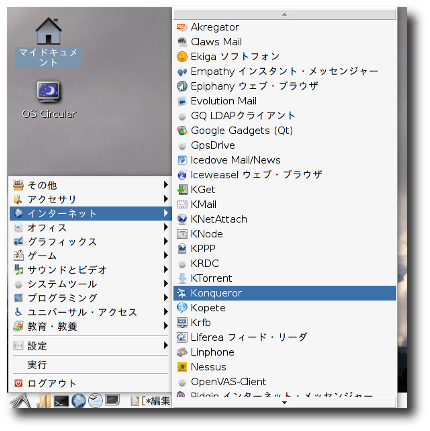Expand the オフィス category
The image size is (430, 431).
90,228
